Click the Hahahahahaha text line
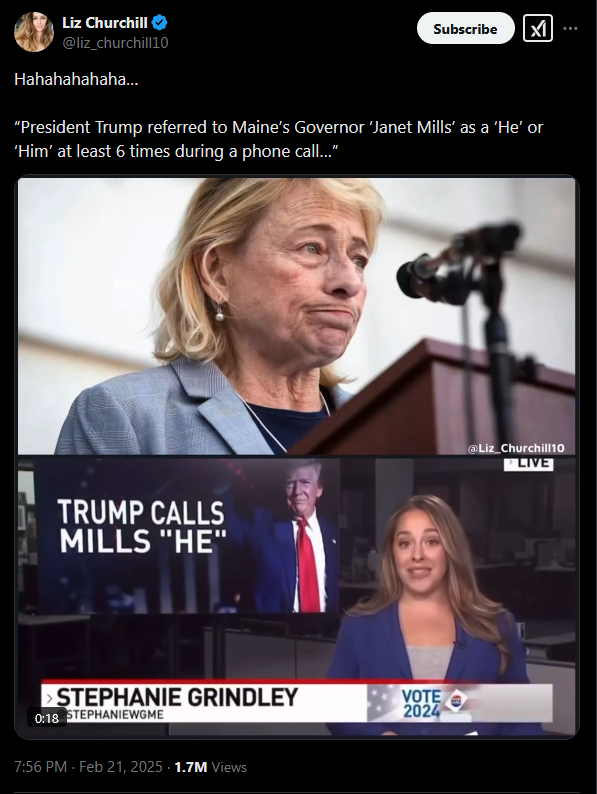The image size is (597, 794). [76, 79]
